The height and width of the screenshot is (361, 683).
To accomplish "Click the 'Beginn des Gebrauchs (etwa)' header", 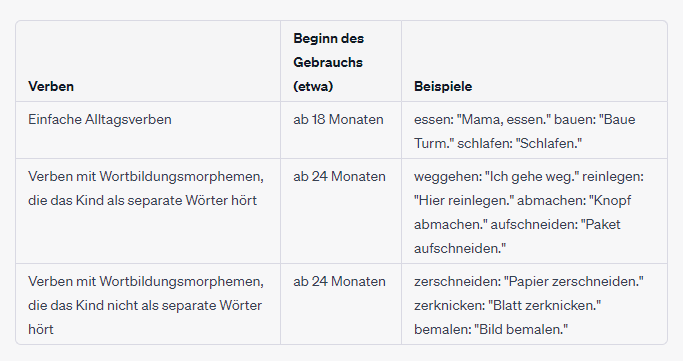I will pos(328,62).
